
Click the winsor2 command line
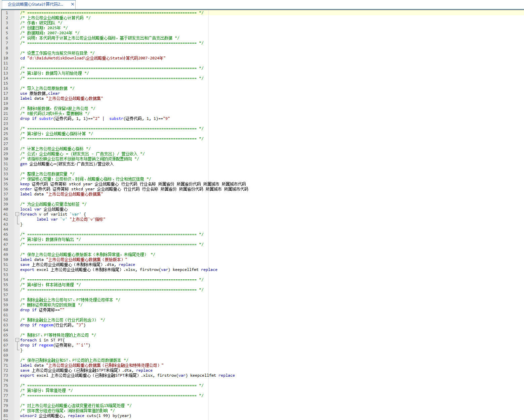[75, 416]
